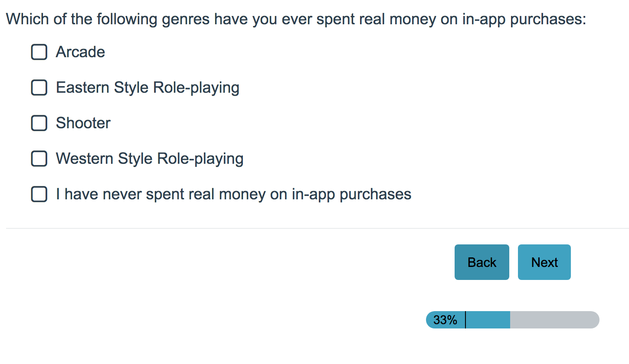Select the Western Style Role-playing checkbox
Screen dimensions: 629x364
click(x=39, y=159)
